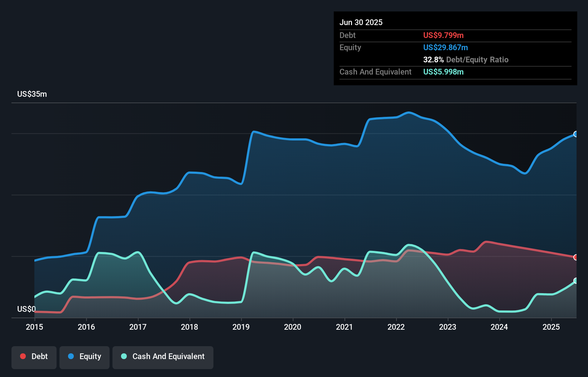The width and height of the screenshot is (588, 377).
Task: Click the US$29.867m Equity value
Action: tap(445, 47)
